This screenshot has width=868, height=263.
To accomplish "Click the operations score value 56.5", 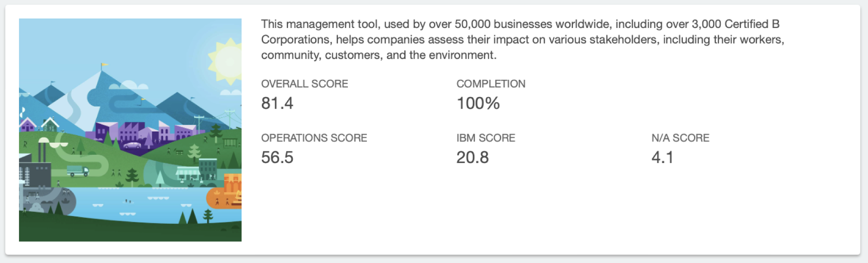I will (x=277, y=158).
